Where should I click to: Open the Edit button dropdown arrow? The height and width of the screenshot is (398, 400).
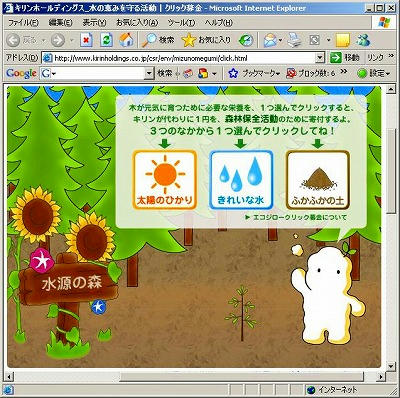(x=328, y=41)
